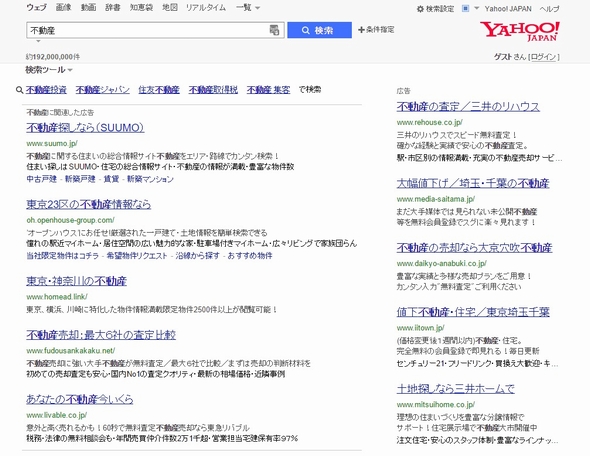
Task: Open the 新築戸建 sublink
Action: pyautogui.click(x=80, y=179)
